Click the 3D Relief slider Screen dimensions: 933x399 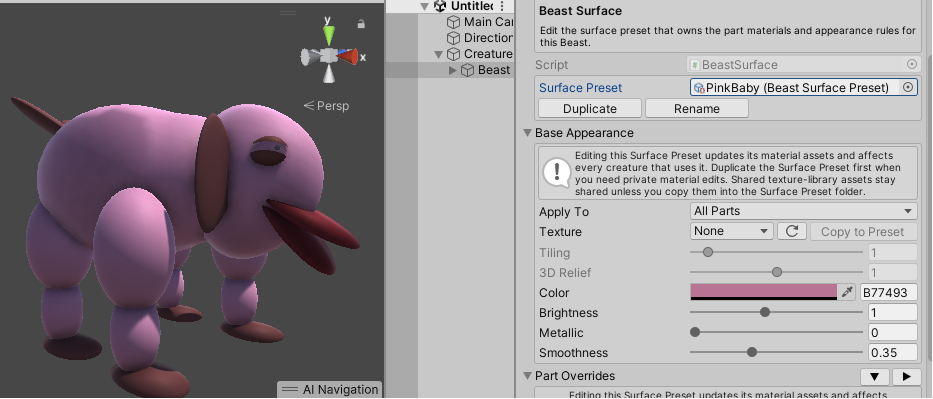[777, 272]
